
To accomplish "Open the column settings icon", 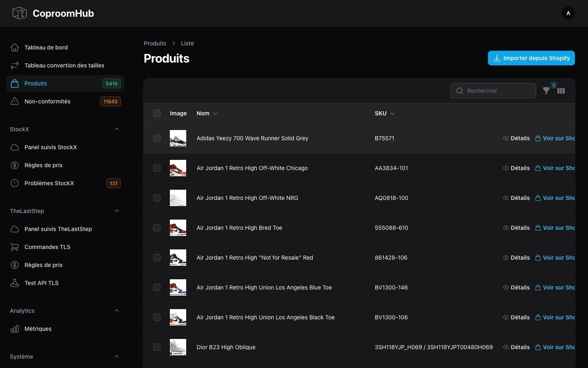I will 561,91.
